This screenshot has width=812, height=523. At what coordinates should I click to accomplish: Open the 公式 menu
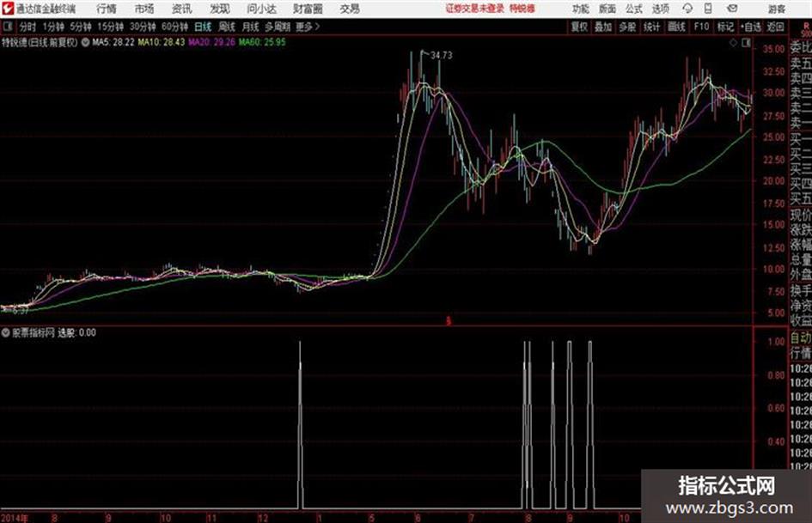[634, 9]
